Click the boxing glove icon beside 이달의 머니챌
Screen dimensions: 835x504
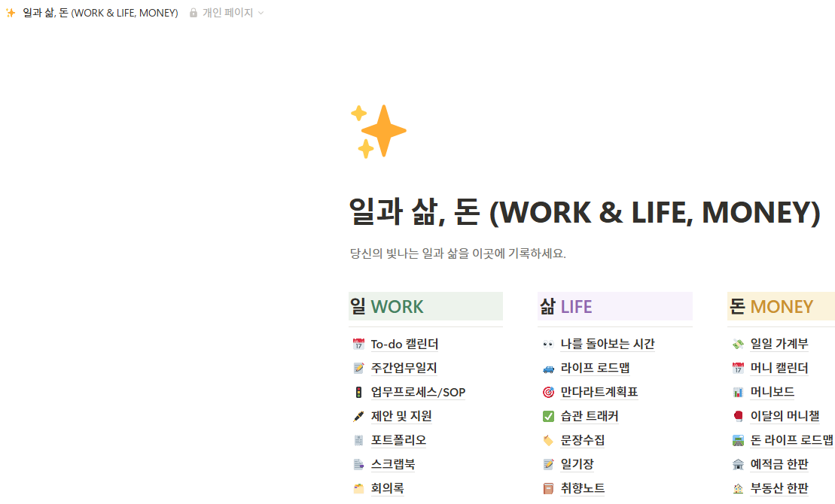click(x=738, y=416)
